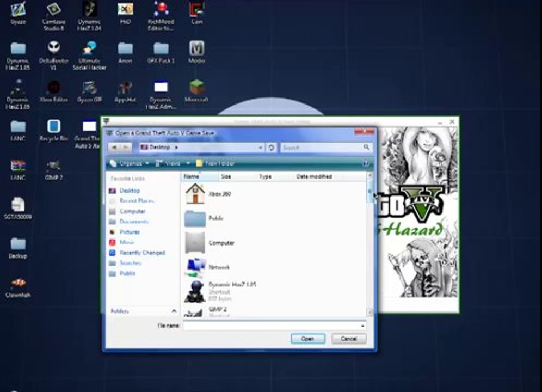Open the Gyazo desktop icon
The height and width of the screenshot is (392, 542).
[x=18, y=13]
